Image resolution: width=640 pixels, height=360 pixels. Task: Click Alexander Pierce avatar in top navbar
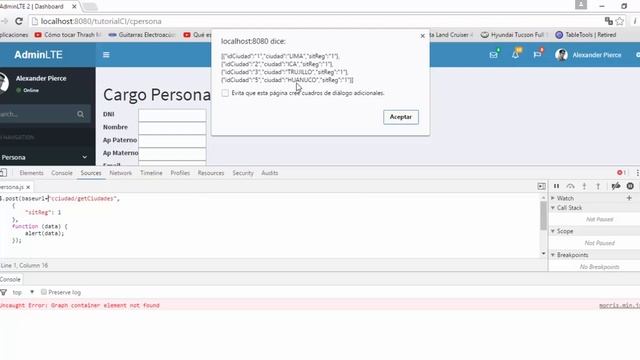point(561,55)
